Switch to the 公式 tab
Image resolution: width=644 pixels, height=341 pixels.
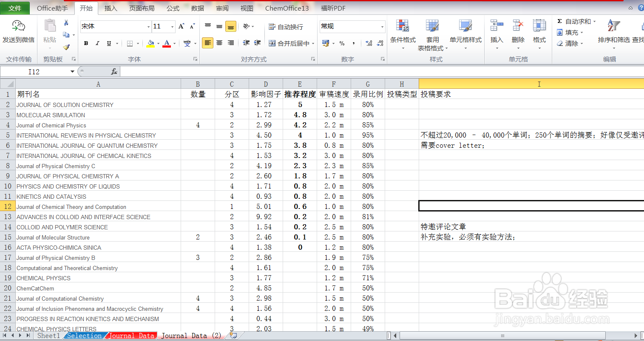point(173,8)
